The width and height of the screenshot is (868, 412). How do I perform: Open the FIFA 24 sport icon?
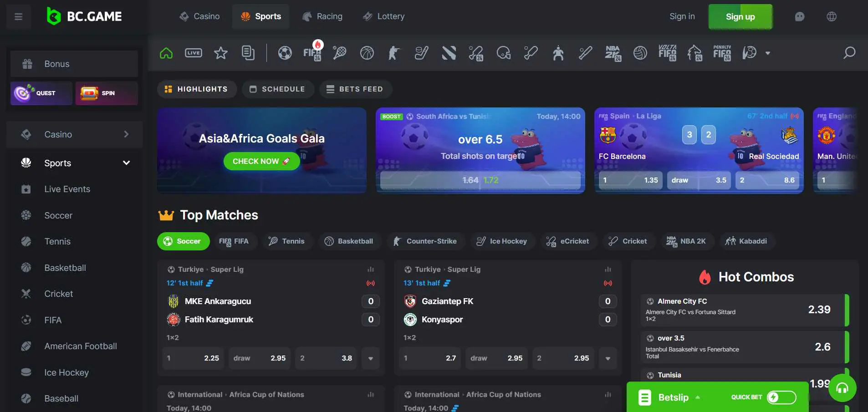pos(312,53)
